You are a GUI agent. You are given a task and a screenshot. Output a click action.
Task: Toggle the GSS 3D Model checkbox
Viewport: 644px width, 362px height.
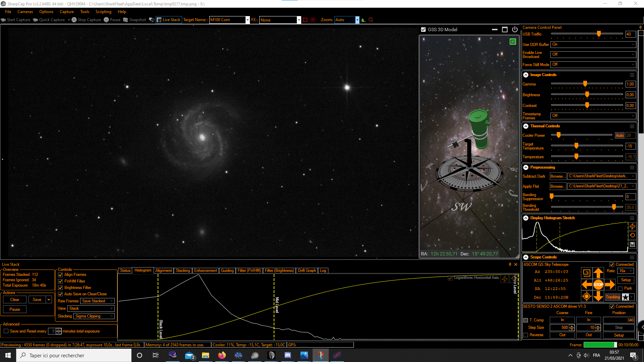(423, 29)
